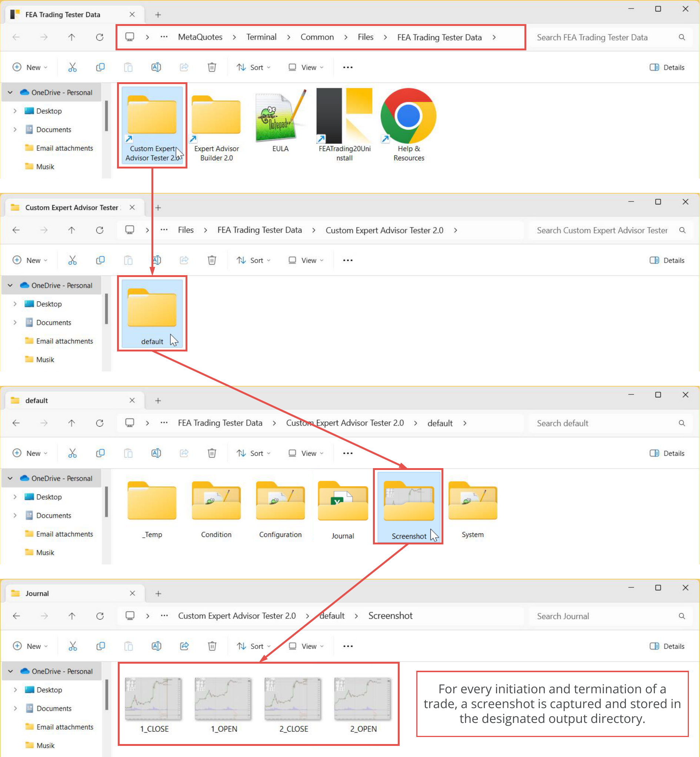Open FEATrading20Uninstall shortcut
This screenshot has width=700, height=757.
pyautogui.click(x=344, y=125)
